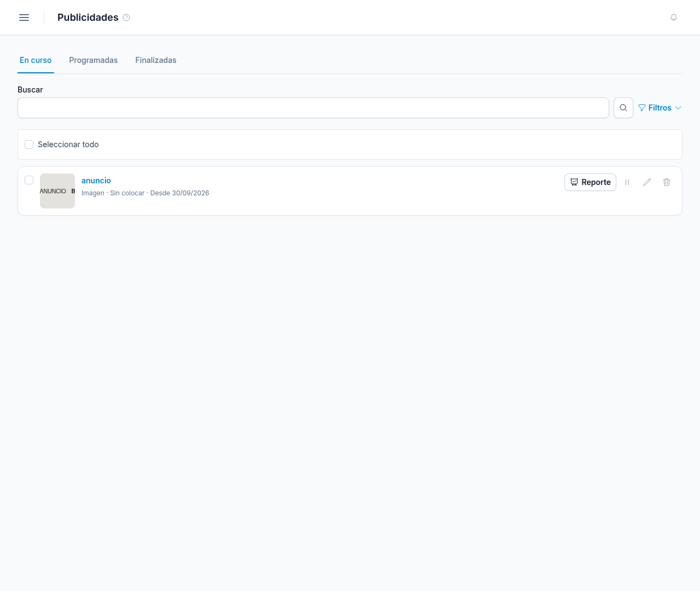This screenshot has width=700, height=591.
Task: Switch to the En curso tab
Action: tap(36, 60)
